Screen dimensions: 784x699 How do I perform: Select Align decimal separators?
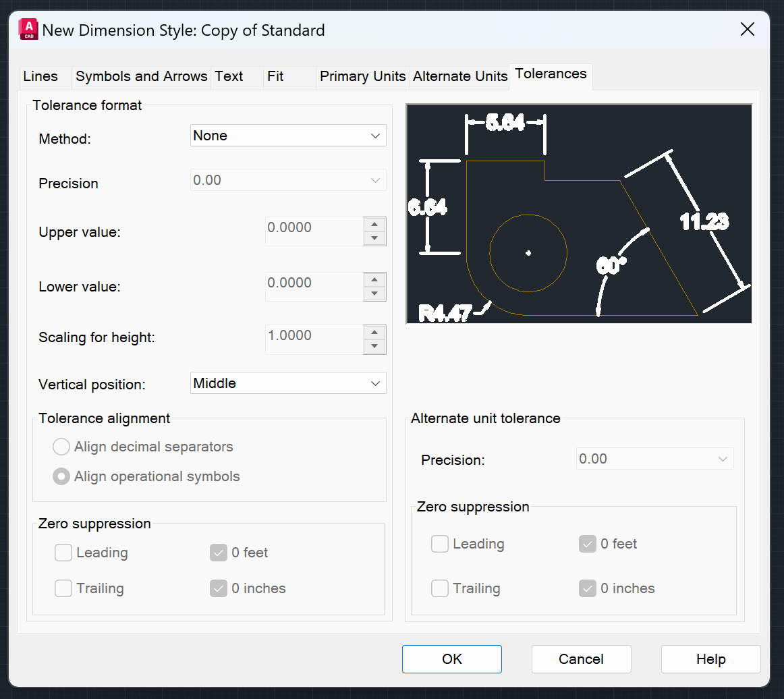[61, 446]
